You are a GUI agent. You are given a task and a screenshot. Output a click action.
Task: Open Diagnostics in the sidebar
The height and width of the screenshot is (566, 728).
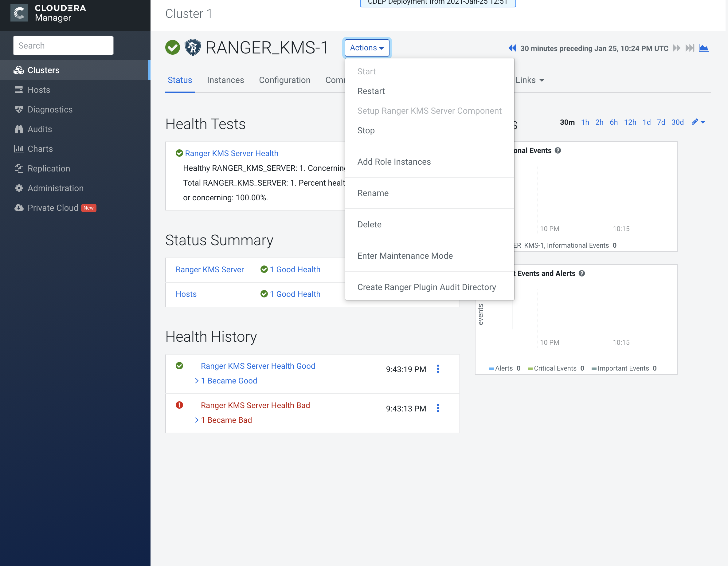(50, 109)
